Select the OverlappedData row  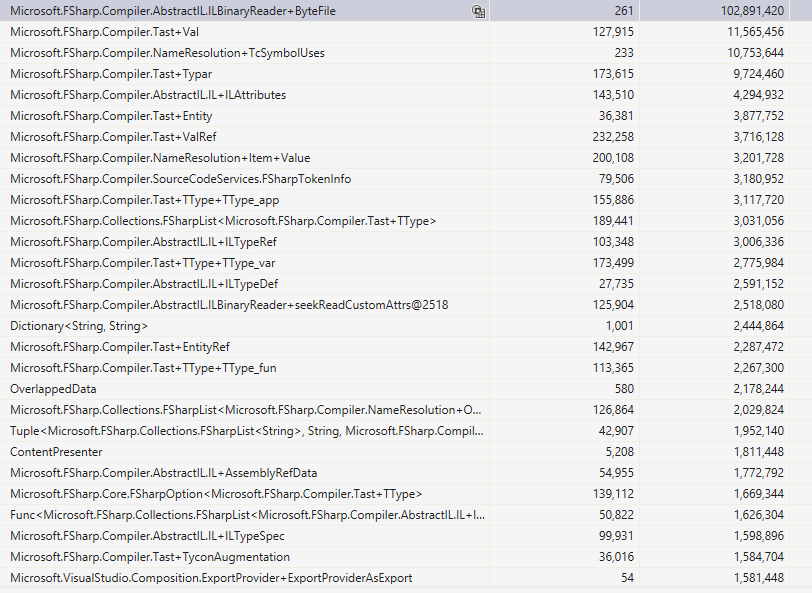406,388
